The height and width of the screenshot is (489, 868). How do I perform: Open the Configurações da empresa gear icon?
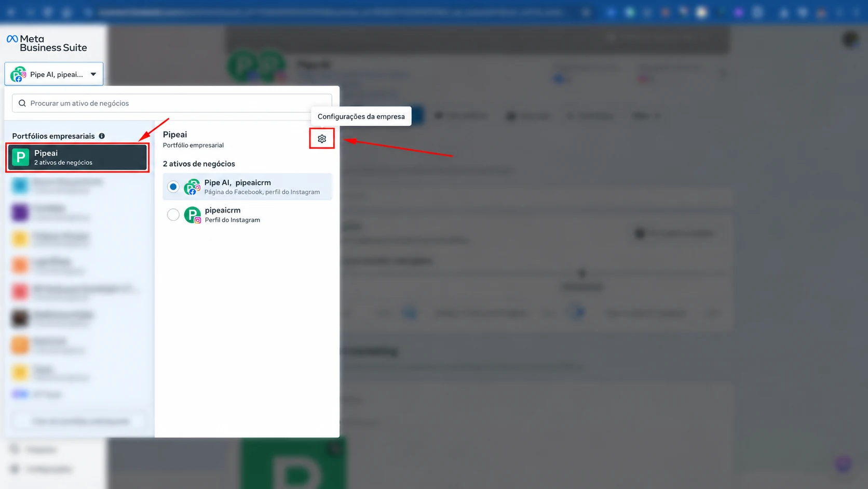[x=322, y=139]
